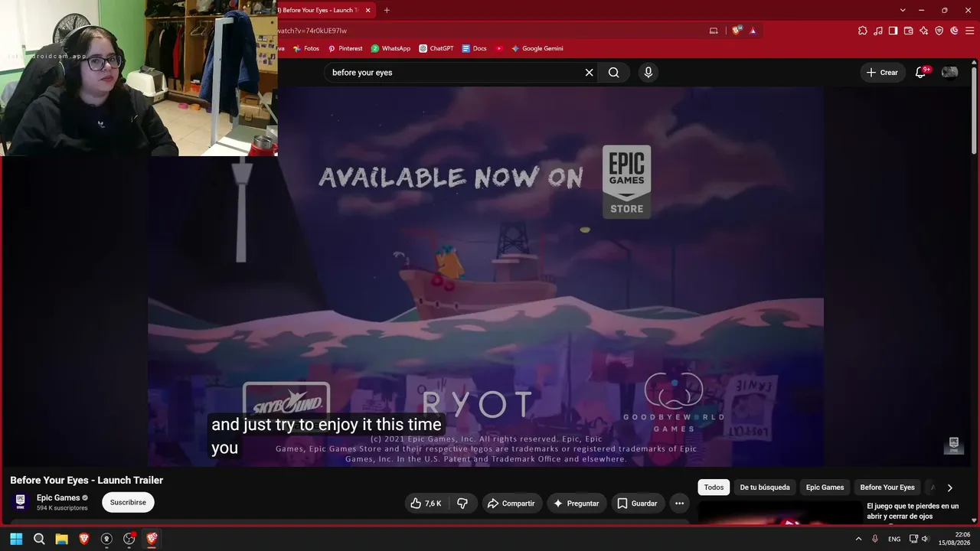Close the Before Your Eyes browser tab
The image size is (980, 551).
pyautogui.click(x=368, y=10)
